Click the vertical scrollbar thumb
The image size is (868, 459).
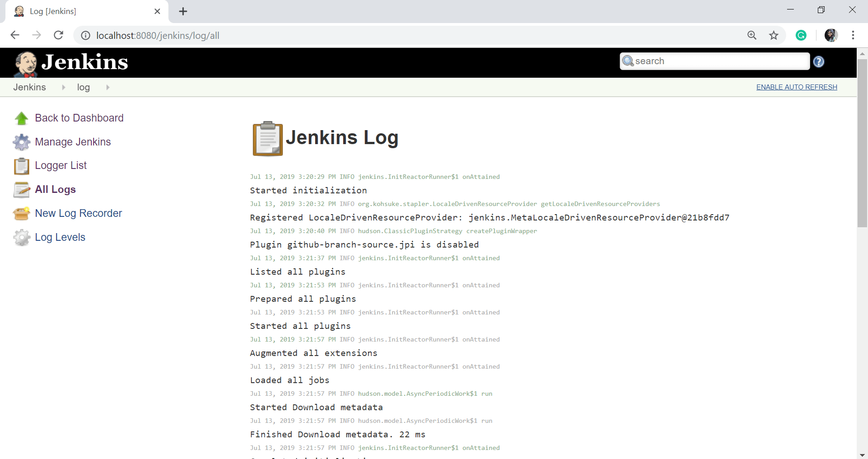pyautogui.click(x=862, y=142)
